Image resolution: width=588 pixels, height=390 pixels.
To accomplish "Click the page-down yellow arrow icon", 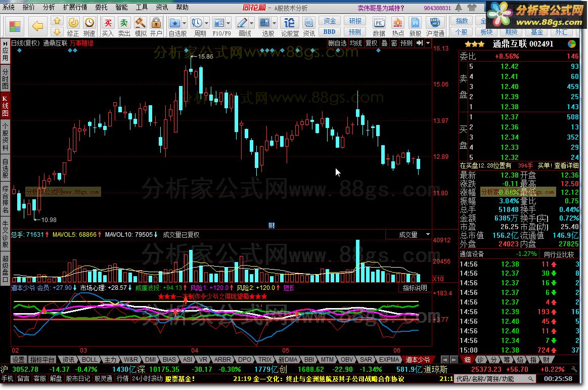I will pyautogui.click(x=57, y=31).
